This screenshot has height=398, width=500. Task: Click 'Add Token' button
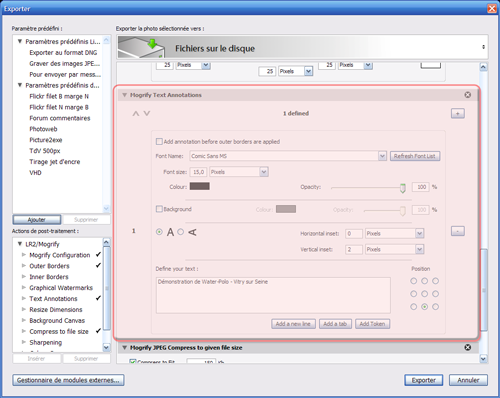(x=372, y=324)
